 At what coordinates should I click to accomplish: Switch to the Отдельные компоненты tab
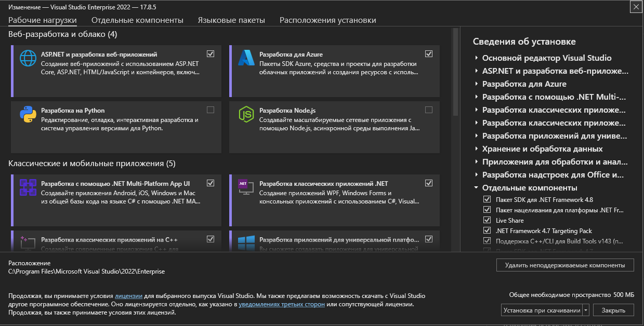137,20
